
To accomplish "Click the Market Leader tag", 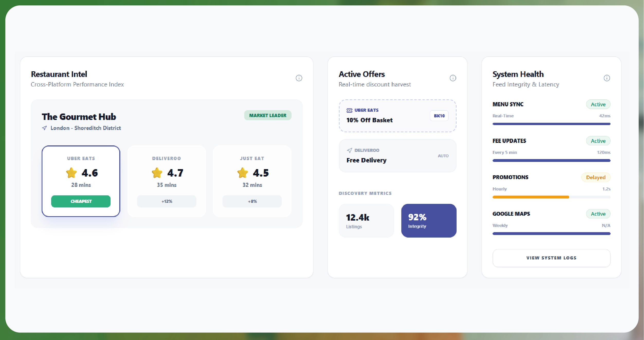I will pyautogui.click(x=267, y=116).
